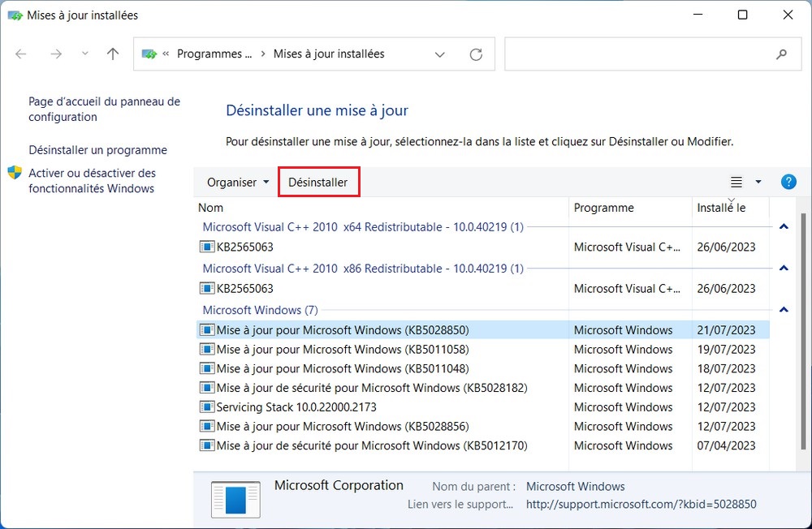
Task: Click the date 18/07/2023 cell
Action: (726, 368)
